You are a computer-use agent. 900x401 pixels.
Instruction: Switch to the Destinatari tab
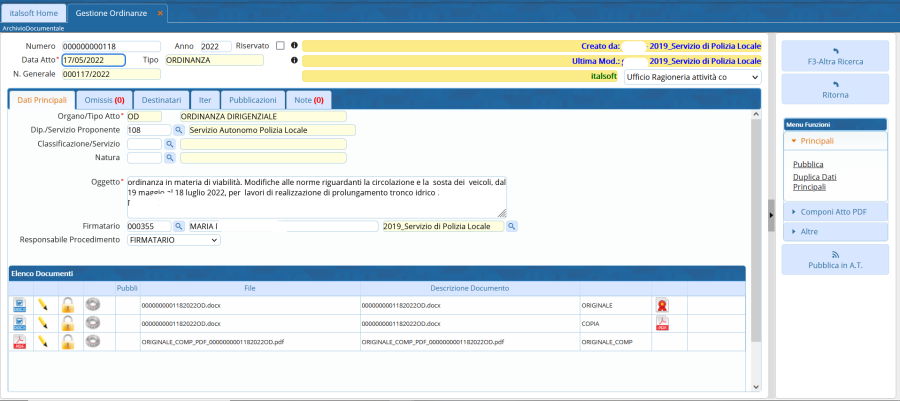point(161,100)
